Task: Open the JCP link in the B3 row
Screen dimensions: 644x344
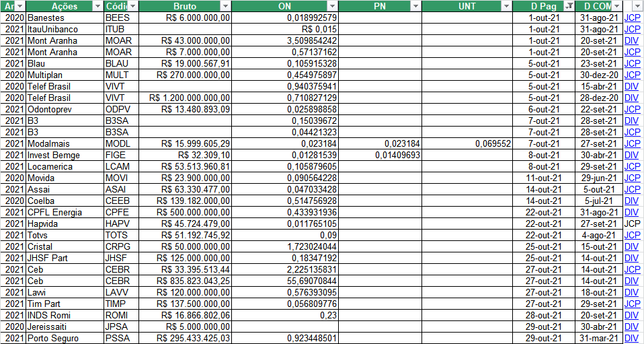Action: [x=632, y=133]
